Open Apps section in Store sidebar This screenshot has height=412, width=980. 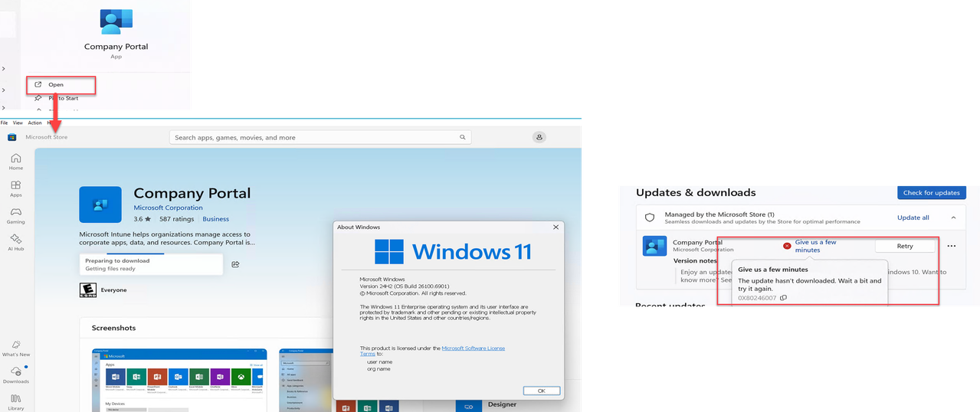(x=15, y=189)
